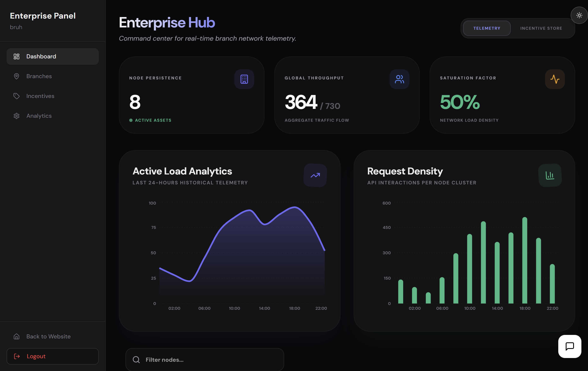Click the Saturation Factor pulse icon
This screenshot has height=371, width=588.
point(555,79)
